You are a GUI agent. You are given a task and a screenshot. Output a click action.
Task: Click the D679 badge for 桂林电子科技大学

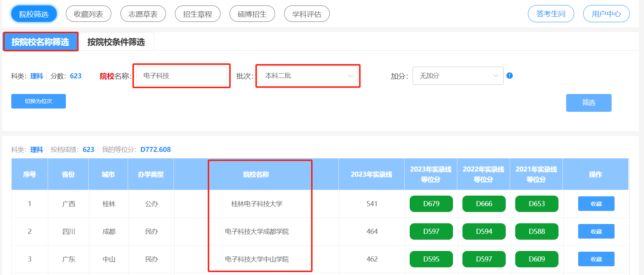431,204
